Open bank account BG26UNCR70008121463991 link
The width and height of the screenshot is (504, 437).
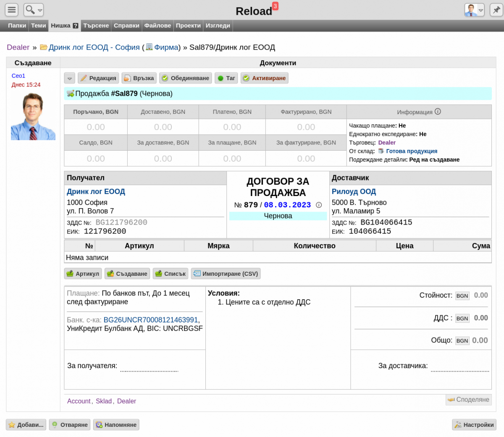(x=151, y=320)
